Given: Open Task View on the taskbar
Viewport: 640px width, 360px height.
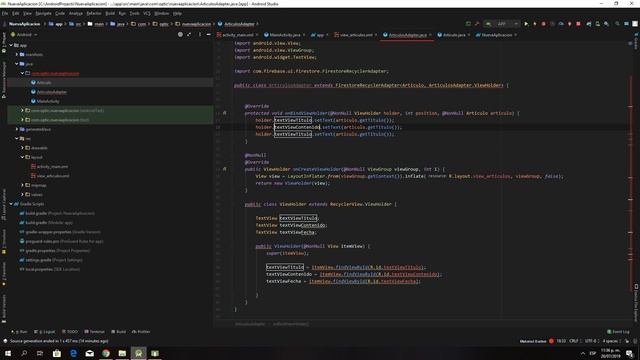Looking at the screenshot, I should (40, 353).
